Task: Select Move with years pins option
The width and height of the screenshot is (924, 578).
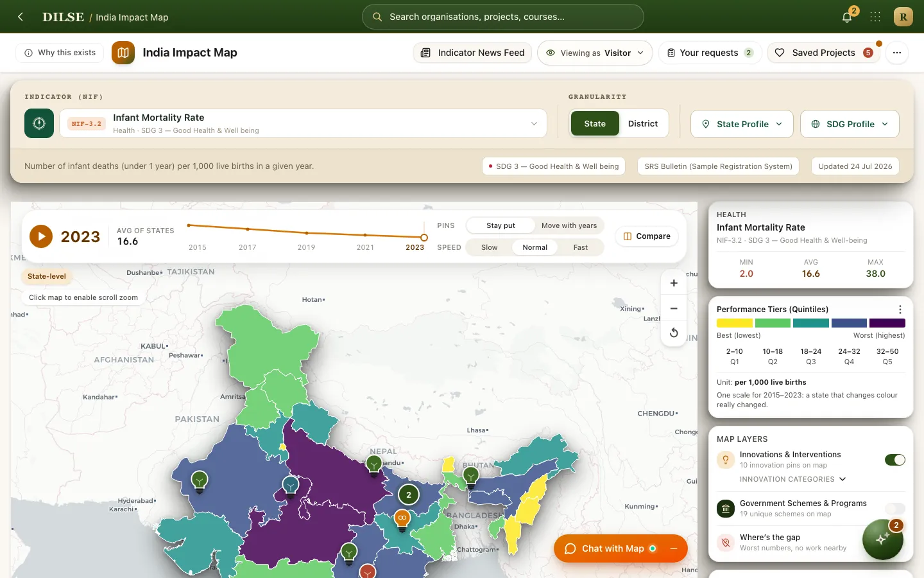Action: click(x=569, y=225)
